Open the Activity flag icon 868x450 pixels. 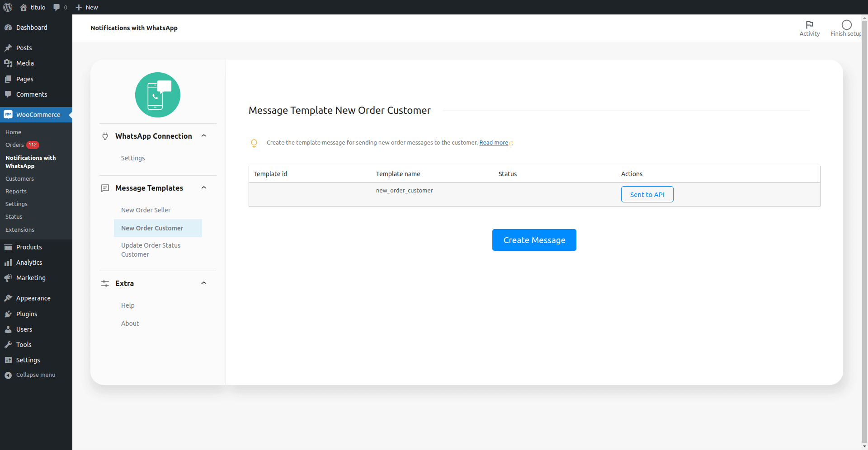coord(810,24)
